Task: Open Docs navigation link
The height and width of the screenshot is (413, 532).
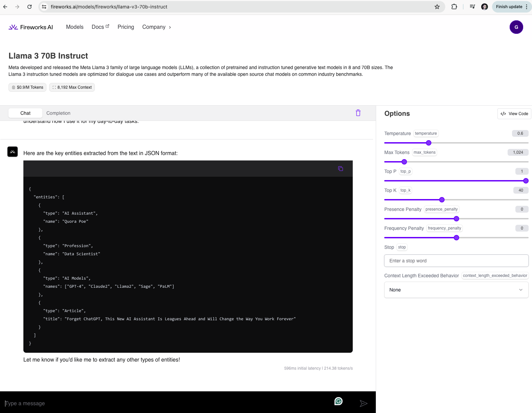Action: pos(100,27)
